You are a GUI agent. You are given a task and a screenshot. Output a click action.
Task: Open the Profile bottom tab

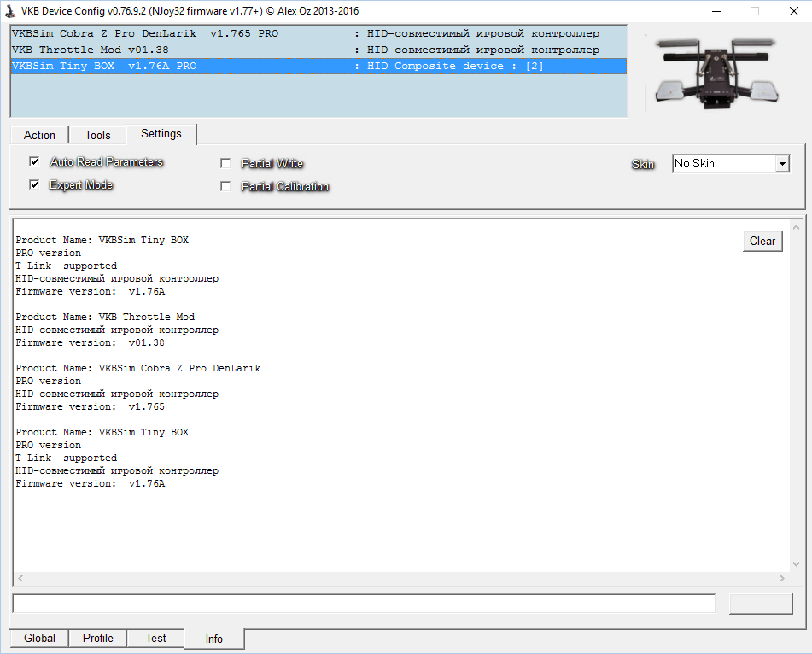coord(98,638)
